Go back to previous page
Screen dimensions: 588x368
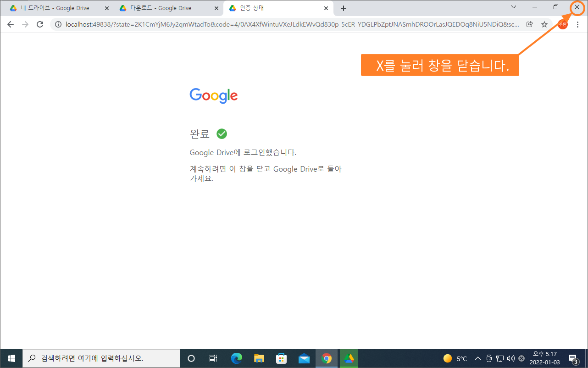pyautogui.click(x=11, y=24)
